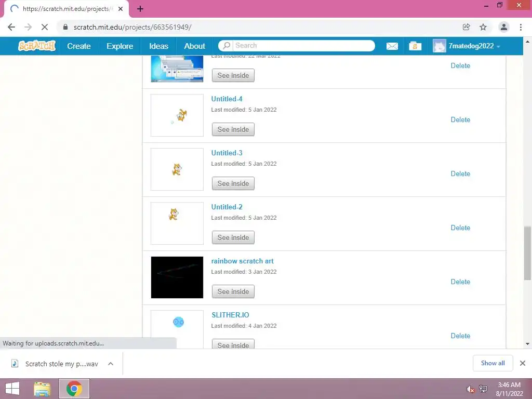This screenshot has height=399, width=532.
Task: Delete the rainbow scratch art project
Action: click(460, 281)
